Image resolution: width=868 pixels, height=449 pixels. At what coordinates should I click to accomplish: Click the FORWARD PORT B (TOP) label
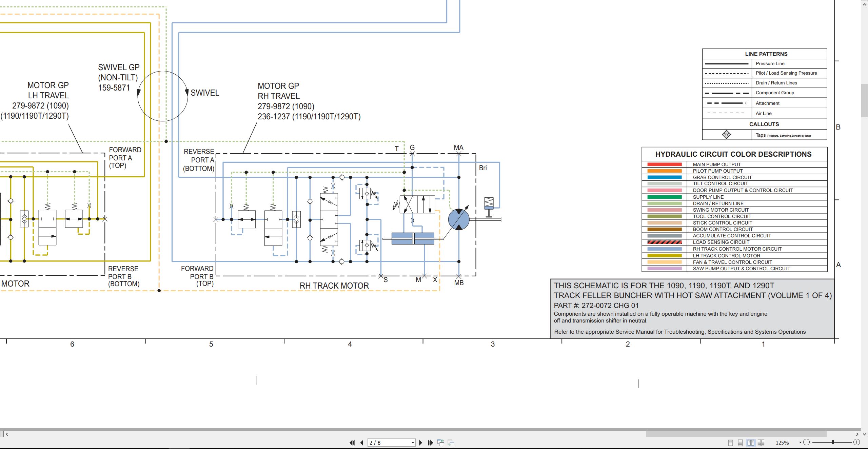tap(197, 276)
